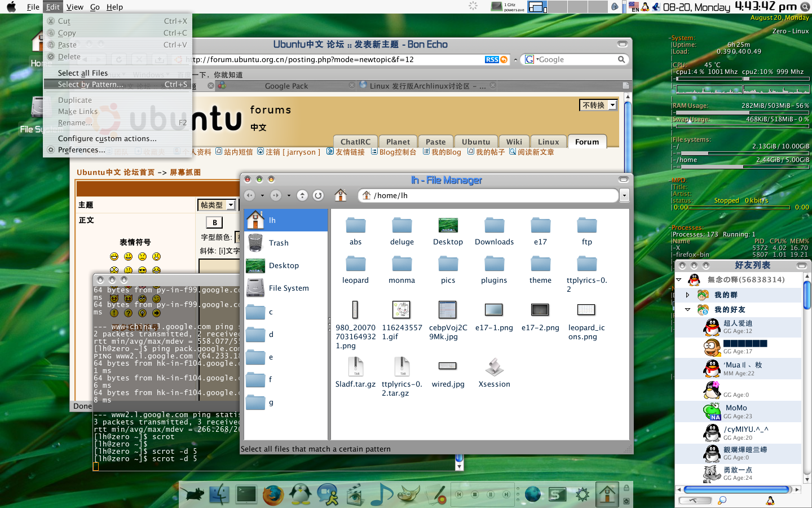This screenshot has width=812, height=508.
Task: Open the Downloads folder
Action: point(494,231)
